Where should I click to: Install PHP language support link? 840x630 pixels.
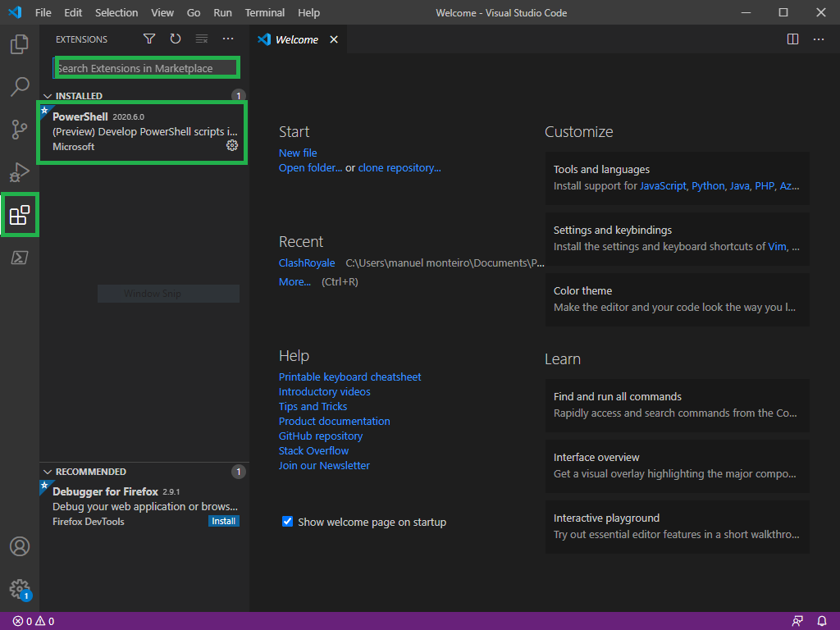pos(765,186)
